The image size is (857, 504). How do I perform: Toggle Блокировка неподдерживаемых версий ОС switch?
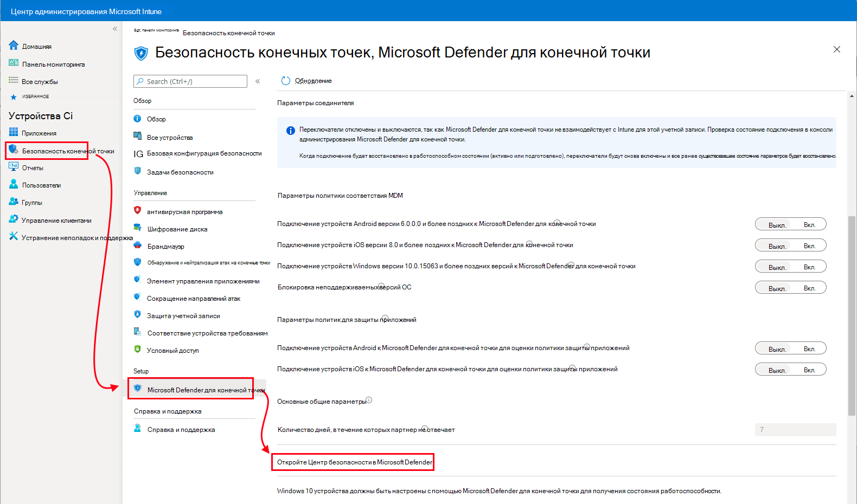(790, 288)
